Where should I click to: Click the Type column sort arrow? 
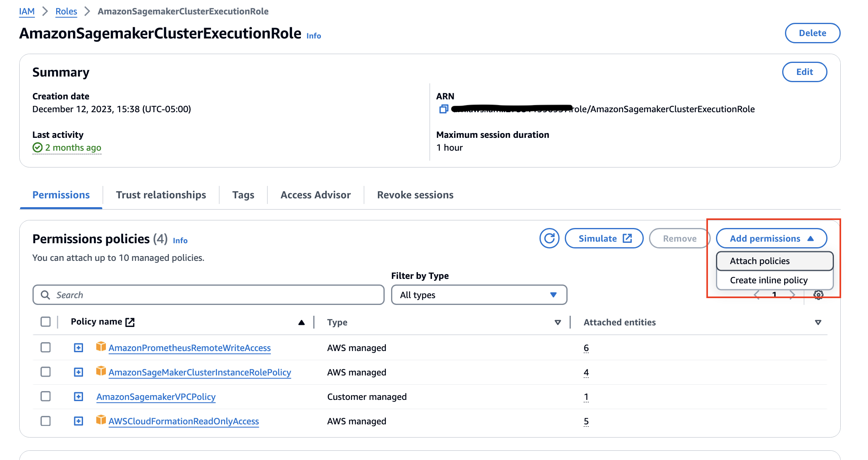pyautogui.click(x=558, y=323)
